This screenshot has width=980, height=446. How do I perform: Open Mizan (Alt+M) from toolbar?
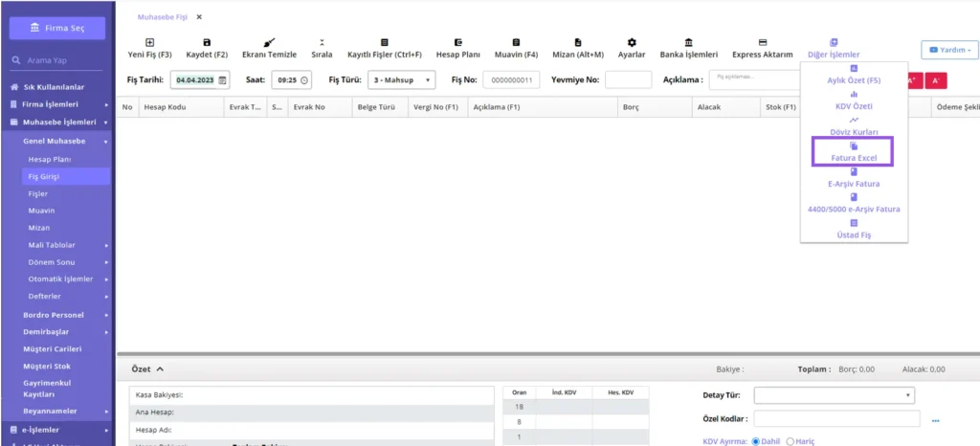pos(577,42)
